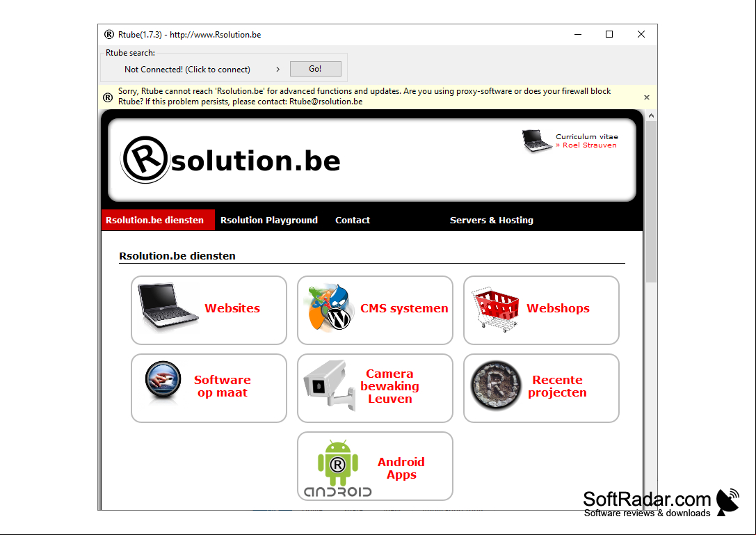Select the red shopping cart icon

coord(496,309)
